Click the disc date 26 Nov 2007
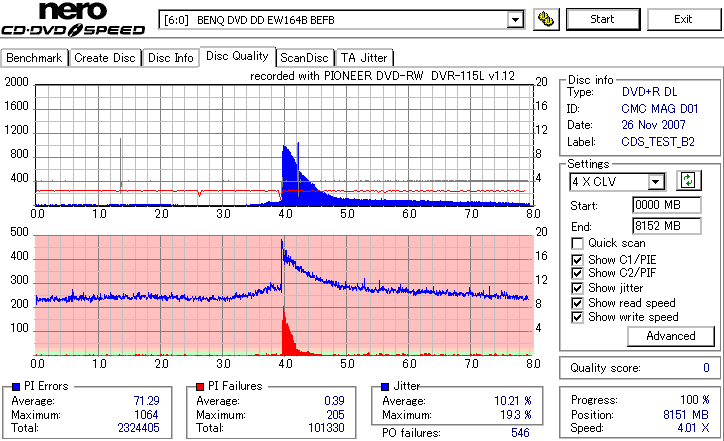Viewport: 724px width, 441px height. (x=653, y=125)
